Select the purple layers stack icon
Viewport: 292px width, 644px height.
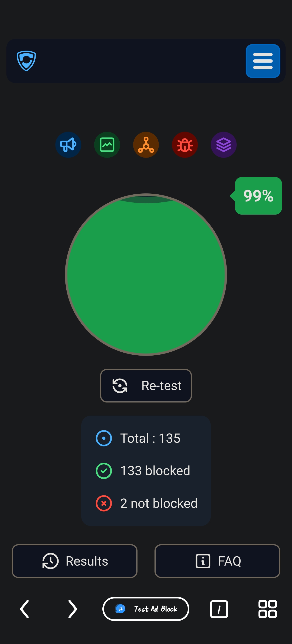click(224, 145)
